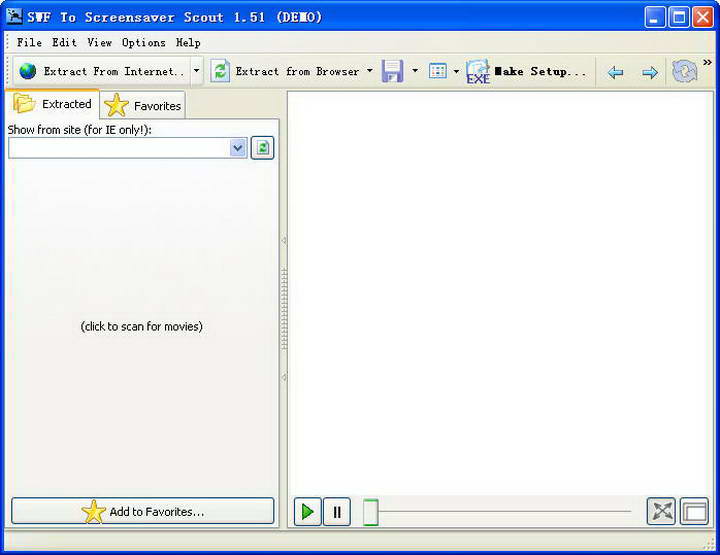Go back with the left arrow
The image size is (720, 555).
(x=615, y=72)
